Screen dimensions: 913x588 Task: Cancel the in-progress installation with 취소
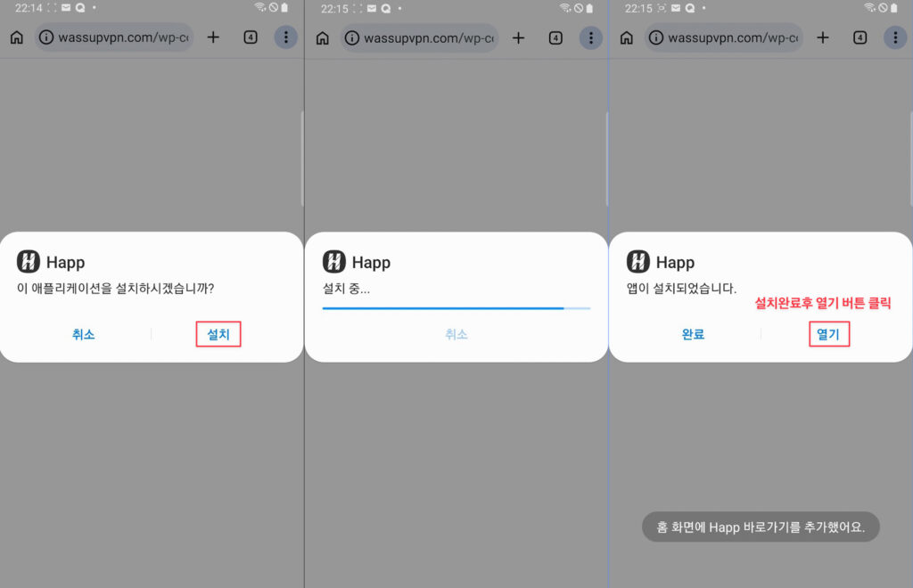[x=456, y=335]
